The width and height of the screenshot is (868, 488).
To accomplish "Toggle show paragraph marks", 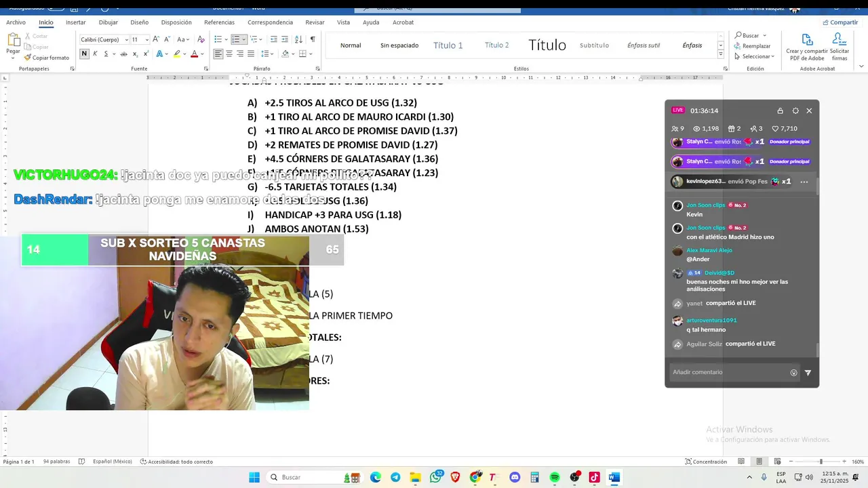I will point(313,39).
